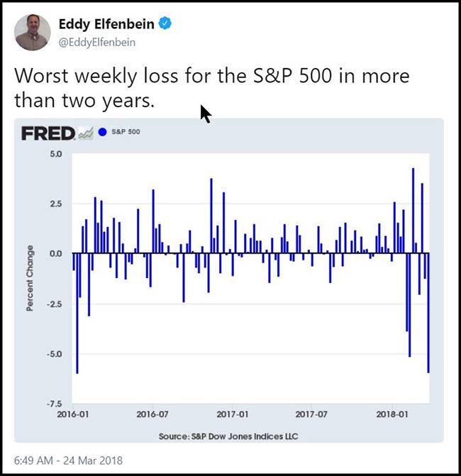Viewport: 461px width, 476px height.
Task: Click the S&P 500 legend label
Action: (x=126, y=132)
